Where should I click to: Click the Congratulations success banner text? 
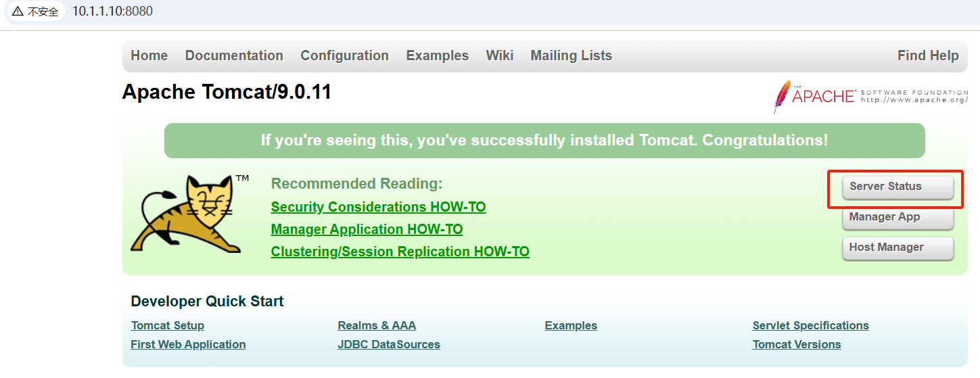(544, 141)
